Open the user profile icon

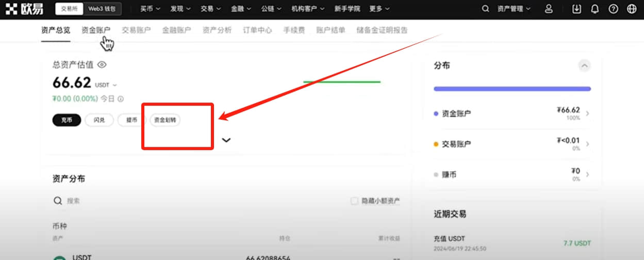tap(549, 9)
